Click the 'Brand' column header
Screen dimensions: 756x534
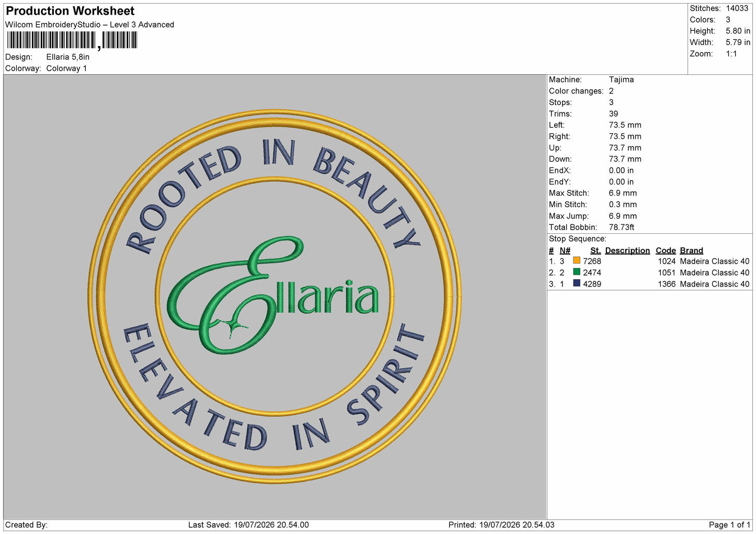pos(691,251)
